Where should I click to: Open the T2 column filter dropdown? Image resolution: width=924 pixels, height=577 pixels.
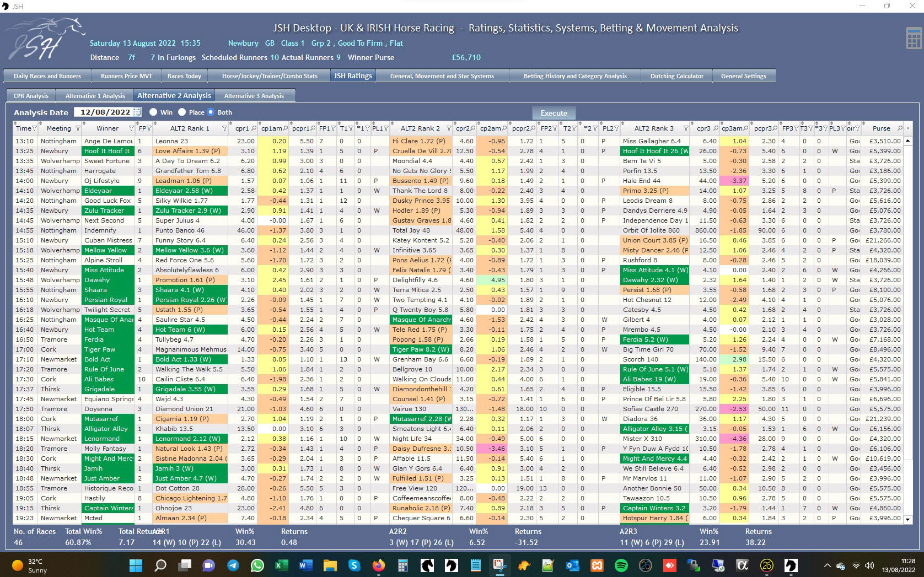[x=574, y=128]
